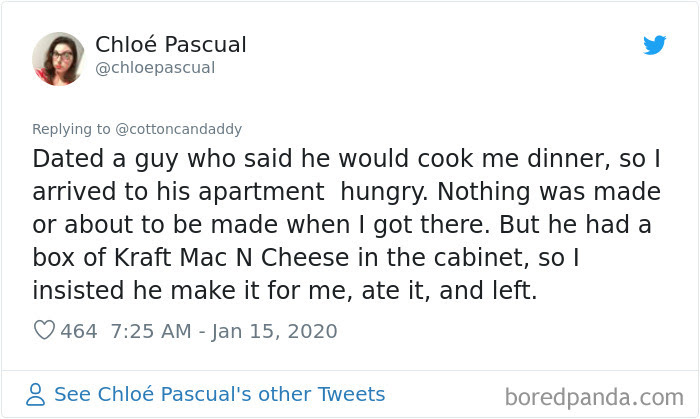Click the tweet line starting 'Dated a guy'
Screen dimensions: 700x419
click(346, 159)
